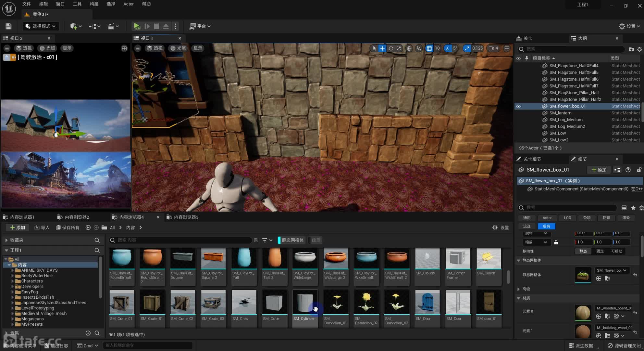Toggle surface snapping icon in viewport 1

[419, 48]
